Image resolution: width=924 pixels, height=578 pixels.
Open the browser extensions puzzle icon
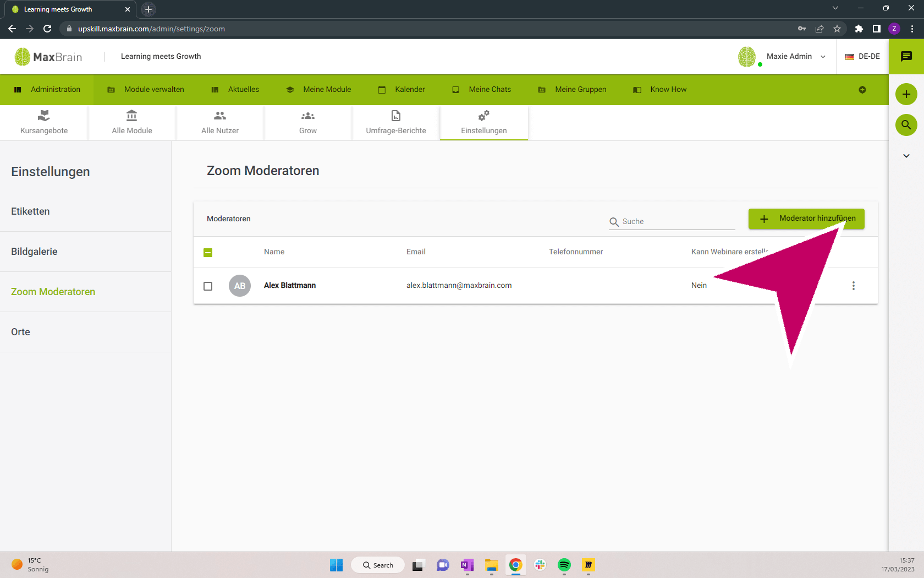pyautogui.click(x=859, y=29)
